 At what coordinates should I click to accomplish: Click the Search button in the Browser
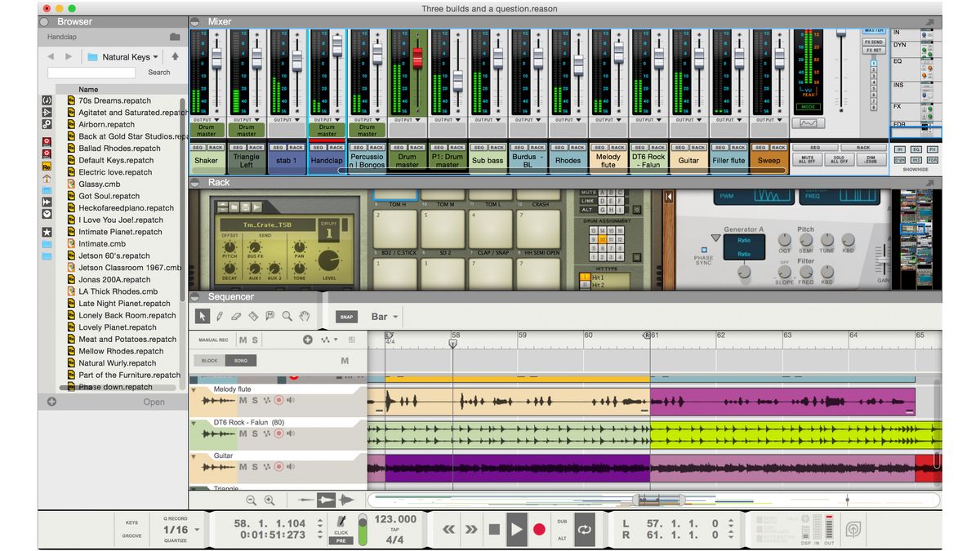pos(158,72)
